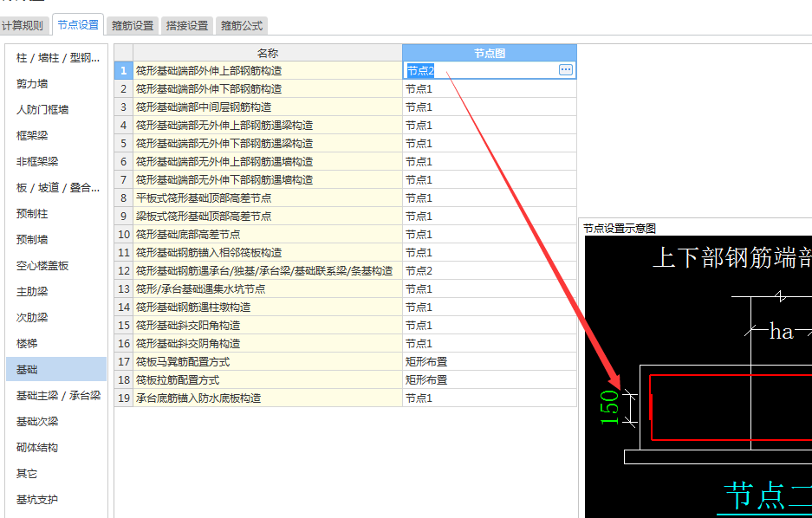Screen dimensions: 812x518
Task: Switch to the 箍筋公式 tab
Action: pyautogui.click(x=242, y=25)
